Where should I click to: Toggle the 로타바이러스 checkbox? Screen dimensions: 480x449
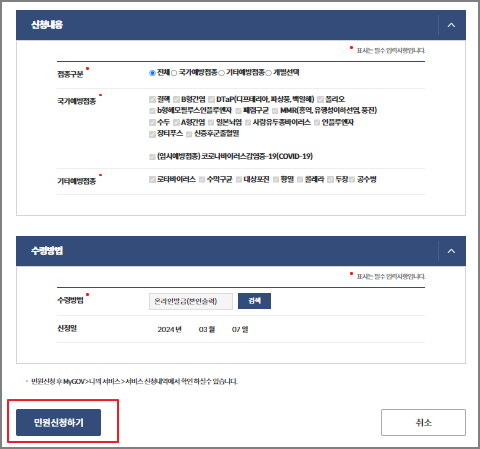click(152, 180)
